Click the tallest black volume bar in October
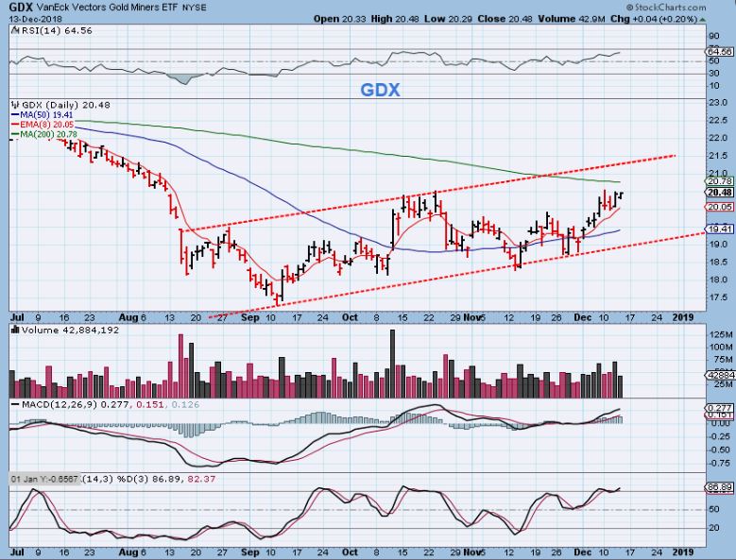 tap(392, 364)
